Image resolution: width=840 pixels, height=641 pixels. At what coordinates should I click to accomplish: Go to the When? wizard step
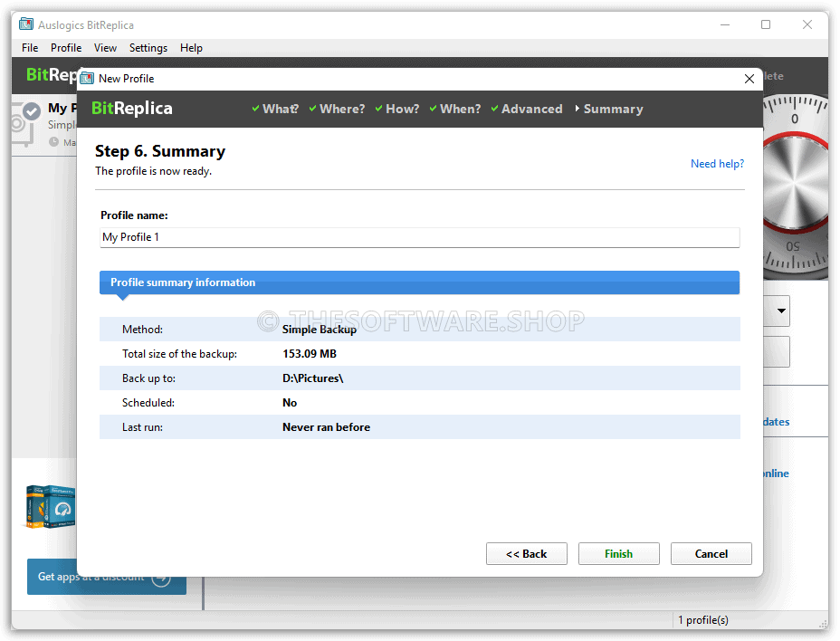point(454,109)
